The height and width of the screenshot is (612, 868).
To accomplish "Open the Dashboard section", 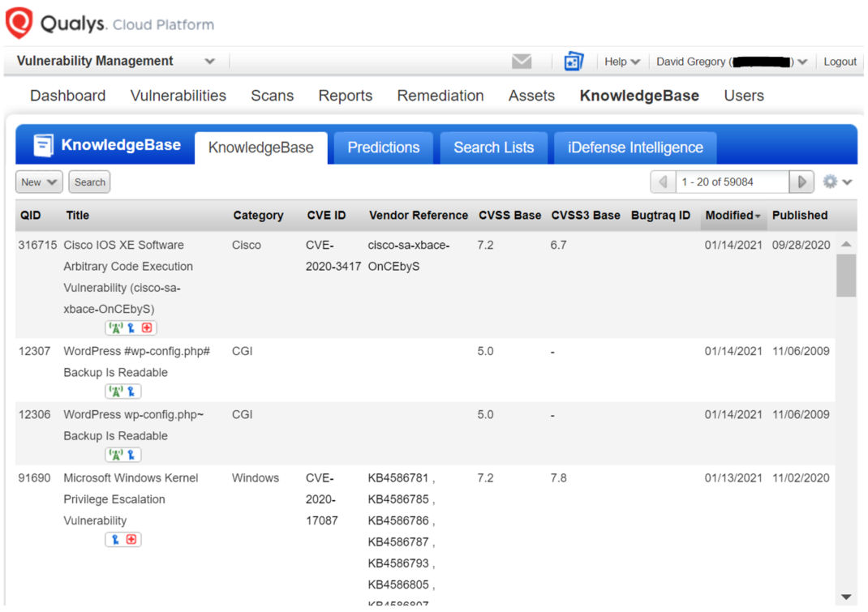I will pyautogui.click(x=67, y=96).
